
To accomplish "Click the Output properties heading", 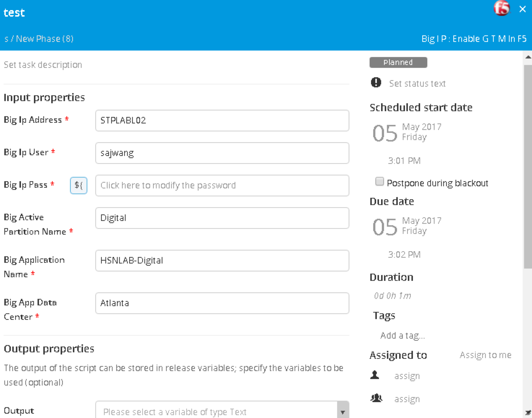I will (49, 349).
